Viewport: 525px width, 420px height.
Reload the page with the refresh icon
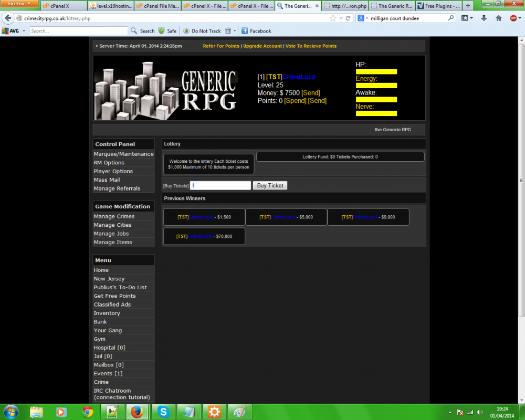tap(348, 18)
